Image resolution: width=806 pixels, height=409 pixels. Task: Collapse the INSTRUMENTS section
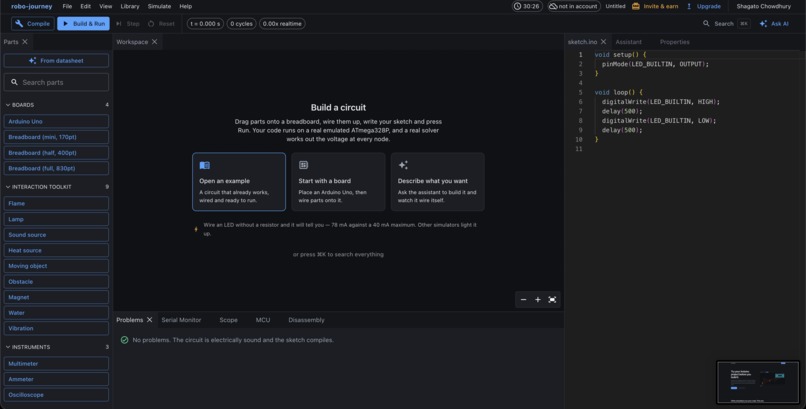pos(57,347)
